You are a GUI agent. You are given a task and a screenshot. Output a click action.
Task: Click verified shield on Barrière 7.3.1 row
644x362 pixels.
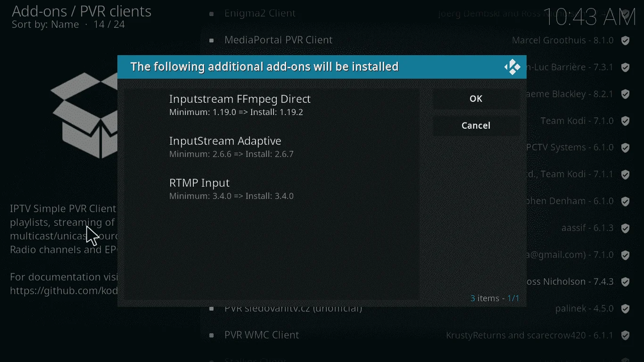coord(625,67)
